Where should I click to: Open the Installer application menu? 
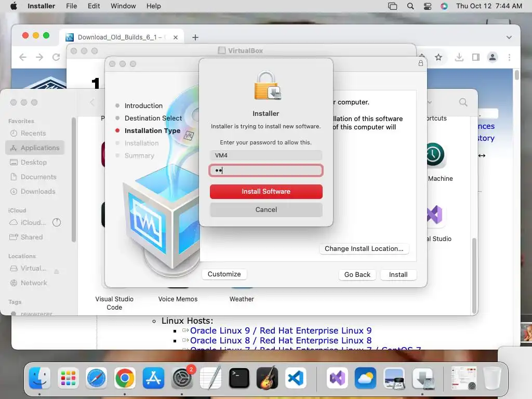click(41, 6)
